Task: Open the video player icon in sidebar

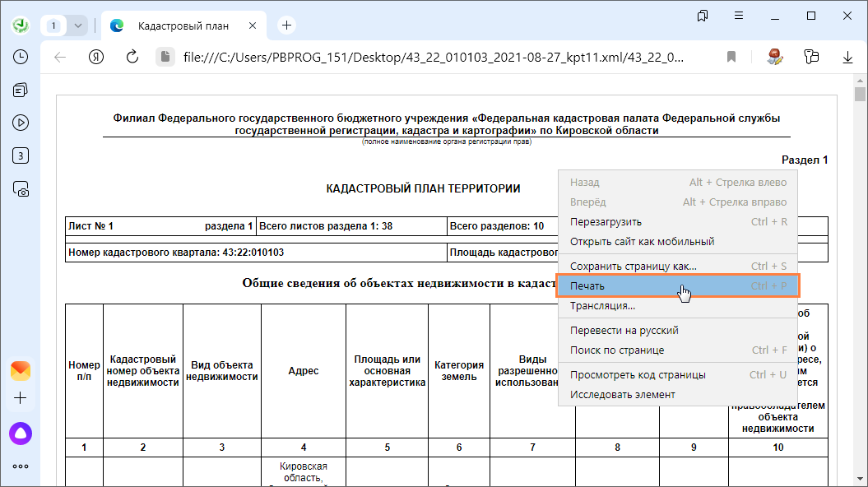Action: pyautogui.click(x=21, y=123)
